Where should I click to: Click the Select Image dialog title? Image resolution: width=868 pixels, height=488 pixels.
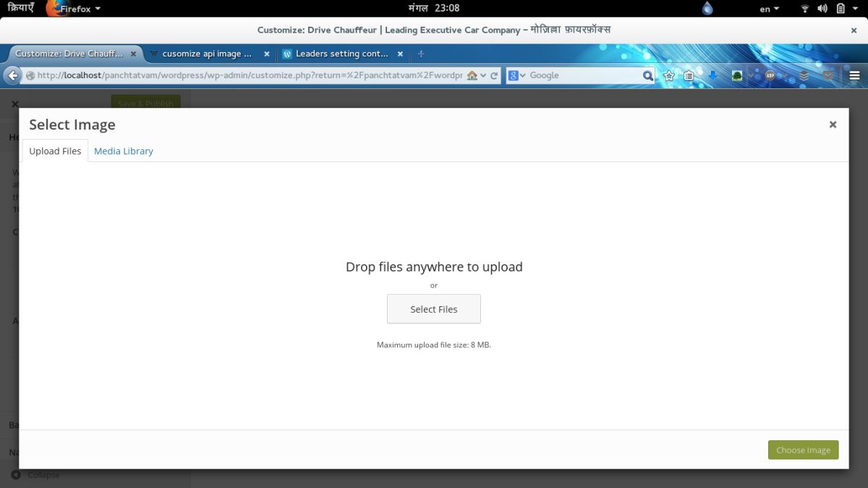(72, 125)
